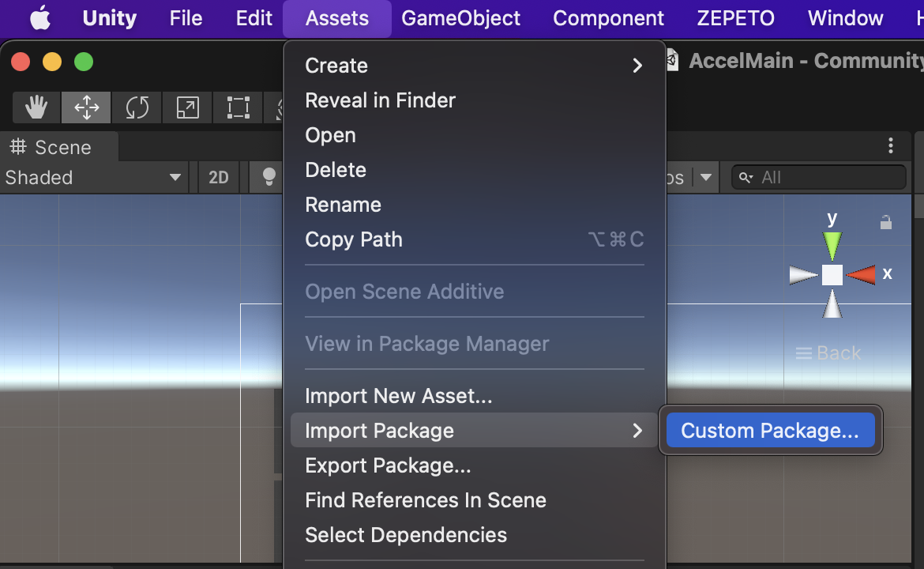Viewport: 924px width, 569px height.
Task: Expand the Create submenu
Action: coord(475,66)
